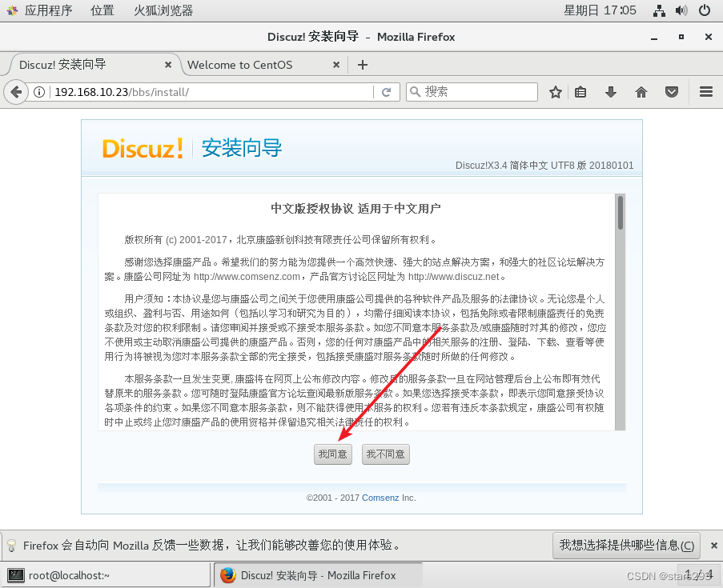Minimize the Firefox window
Viewport: 723px width, 588px height.
pos(654,38)
